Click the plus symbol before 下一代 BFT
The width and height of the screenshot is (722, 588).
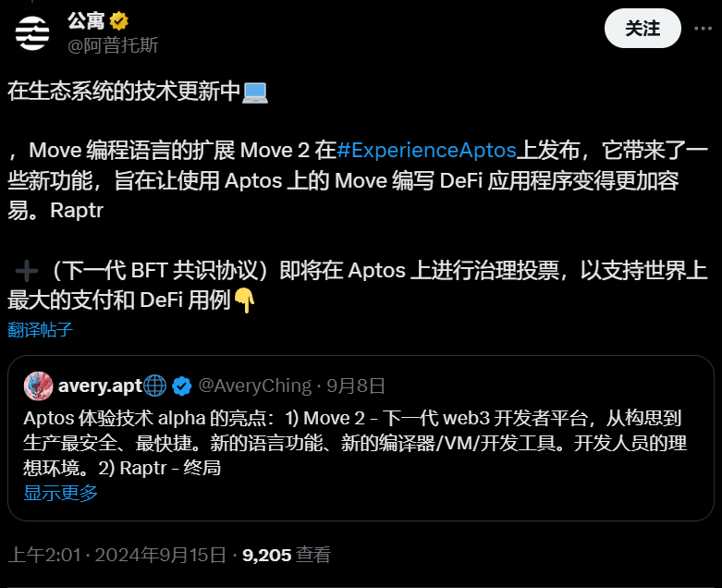pyautogui.click(x=27, y=270)
